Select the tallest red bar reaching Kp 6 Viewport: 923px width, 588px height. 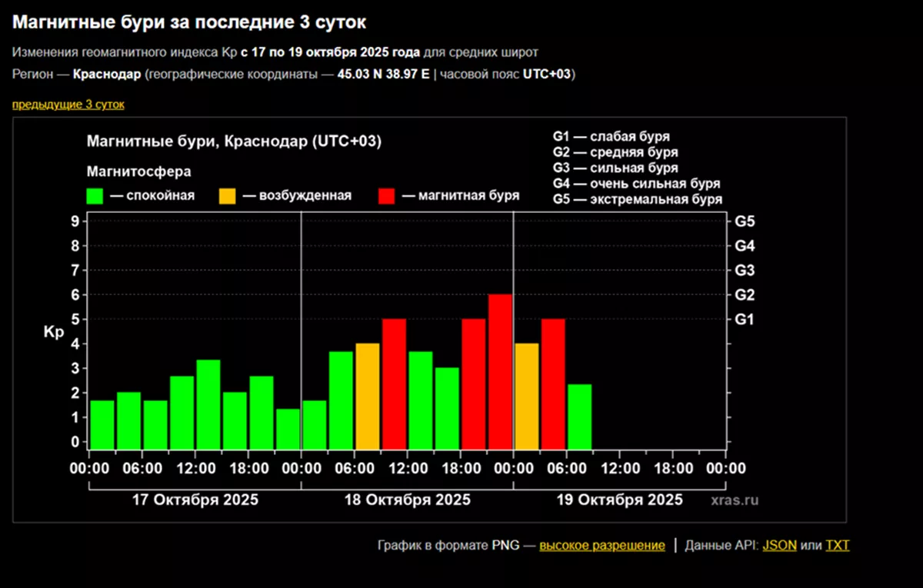tap(500, 371)
